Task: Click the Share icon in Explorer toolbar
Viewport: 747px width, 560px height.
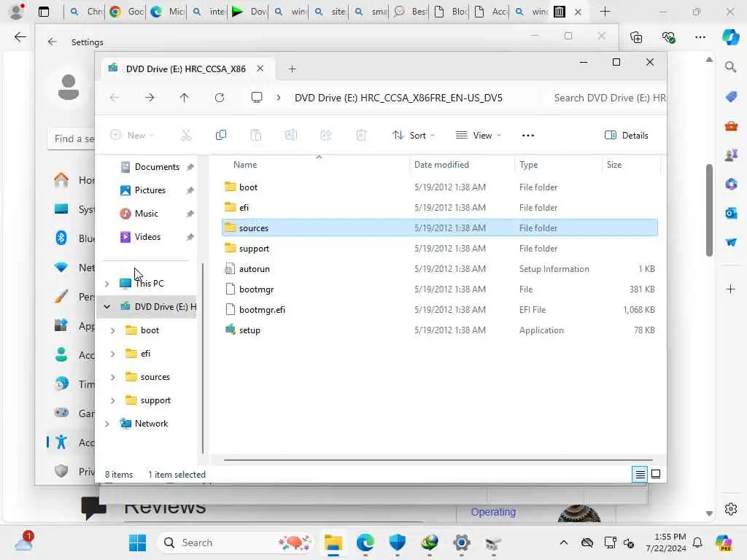Action: pos(326,135)
